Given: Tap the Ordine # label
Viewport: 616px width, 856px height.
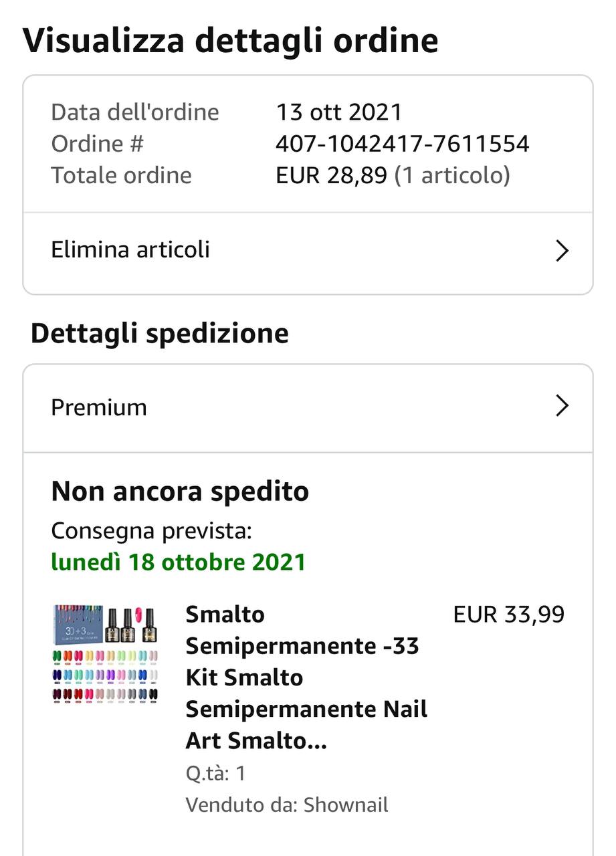Looking at the screenshot, I should click(98, 144).
